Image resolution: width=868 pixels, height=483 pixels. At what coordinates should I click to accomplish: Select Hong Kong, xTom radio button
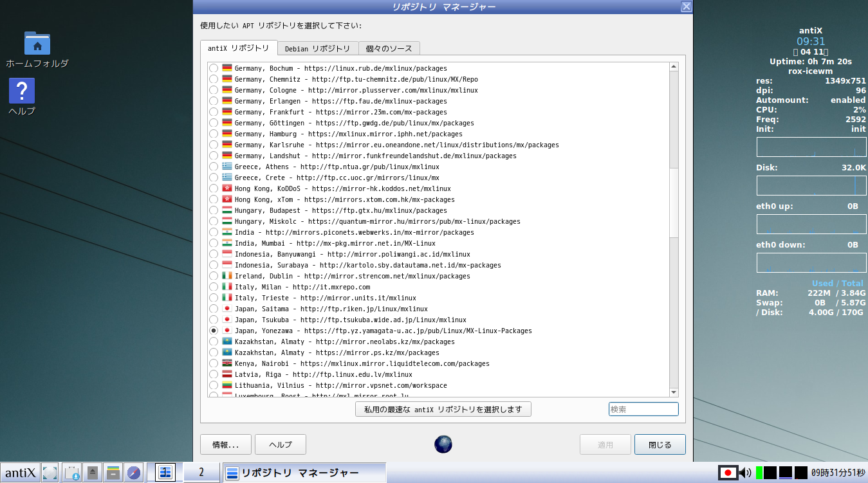(x=214, y=199)
